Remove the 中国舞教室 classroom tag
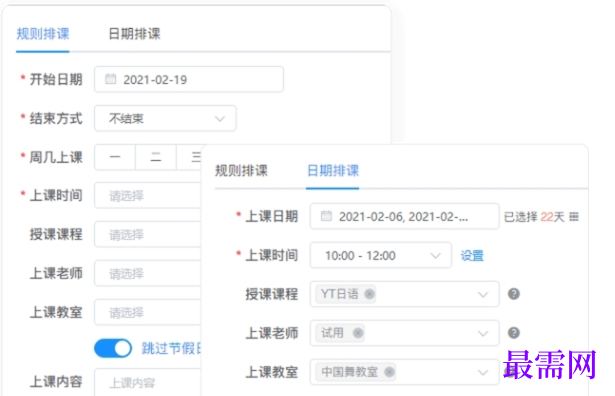Viewport: 615px width, 396px height. 389,372
